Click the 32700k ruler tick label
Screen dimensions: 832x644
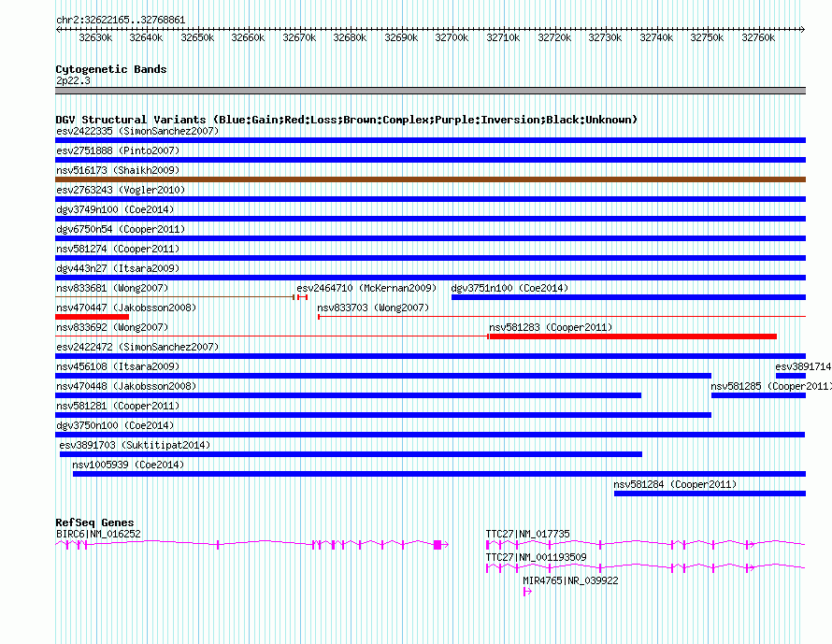click(452, 37)
